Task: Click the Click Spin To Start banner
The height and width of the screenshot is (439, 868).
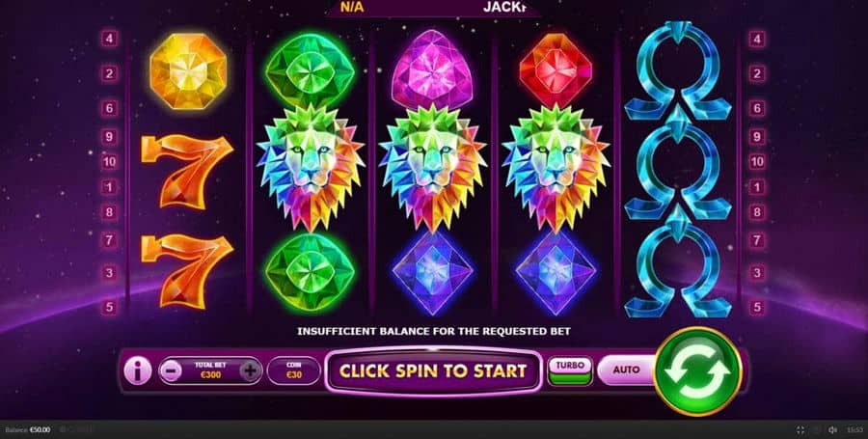Action: (433, 370)
